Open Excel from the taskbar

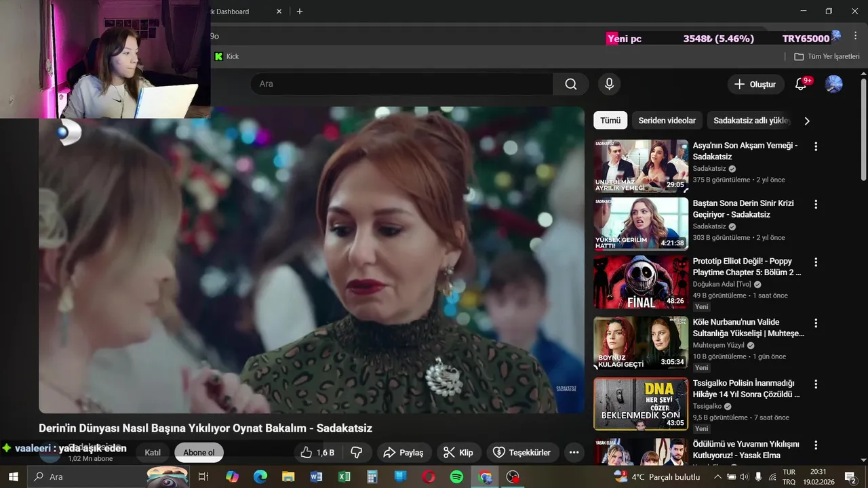coord(344,476)
